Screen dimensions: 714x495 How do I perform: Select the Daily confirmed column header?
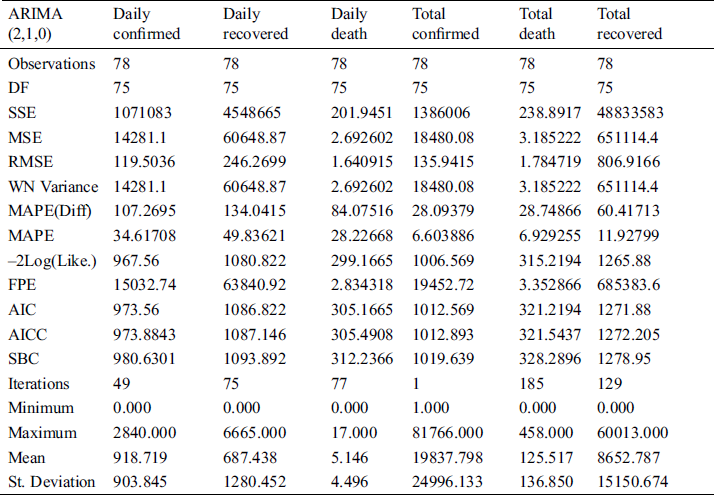(147, 24)
